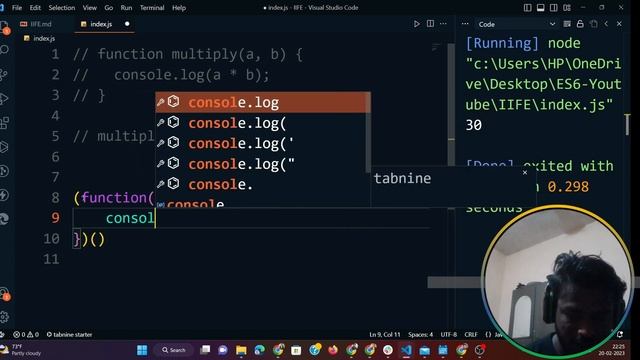Open the Selection menu
The image size is (640, 360).
tap(62, 8)
